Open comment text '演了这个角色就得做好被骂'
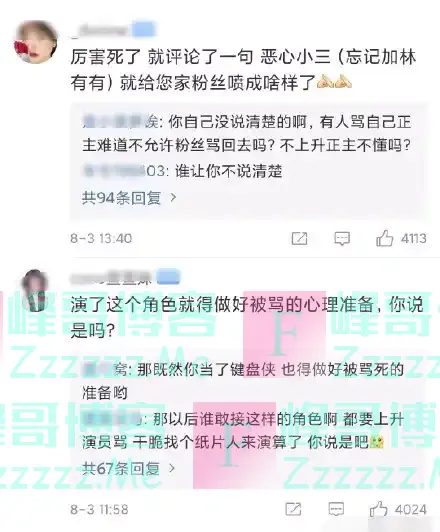Screen dimensions: 440x532 click(x=247, y=317)
